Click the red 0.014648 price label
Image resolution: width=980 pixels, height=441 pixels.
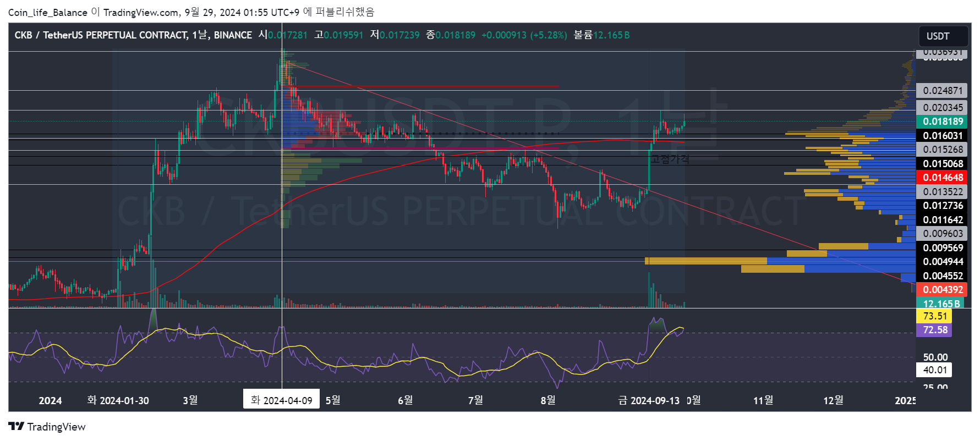943,178
